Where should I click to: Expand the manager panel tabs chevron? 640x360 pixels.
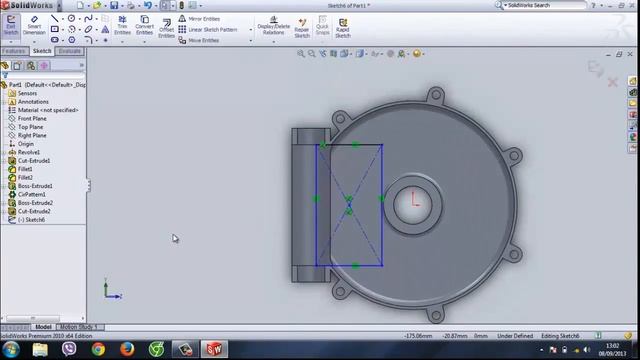click(x=82, y=65)
